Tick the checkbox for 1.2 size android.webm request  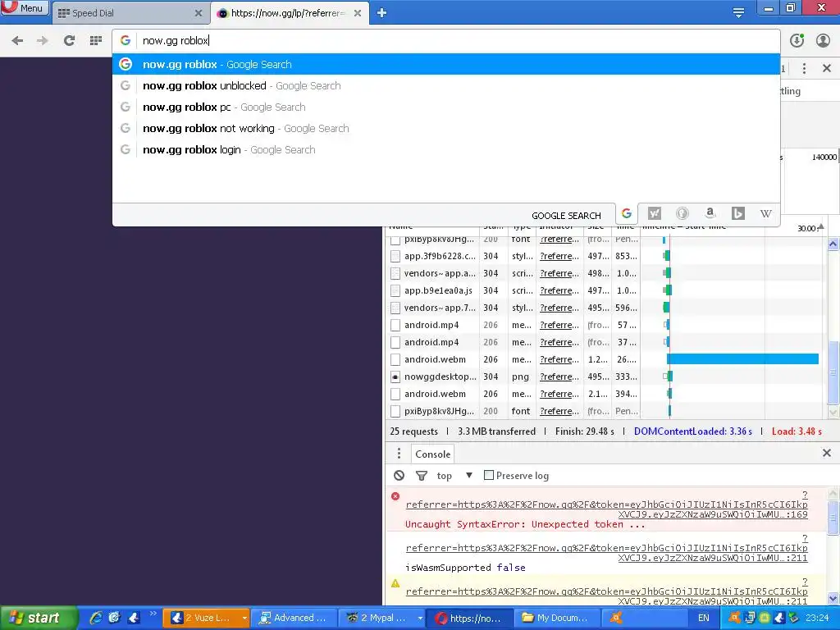395,359
